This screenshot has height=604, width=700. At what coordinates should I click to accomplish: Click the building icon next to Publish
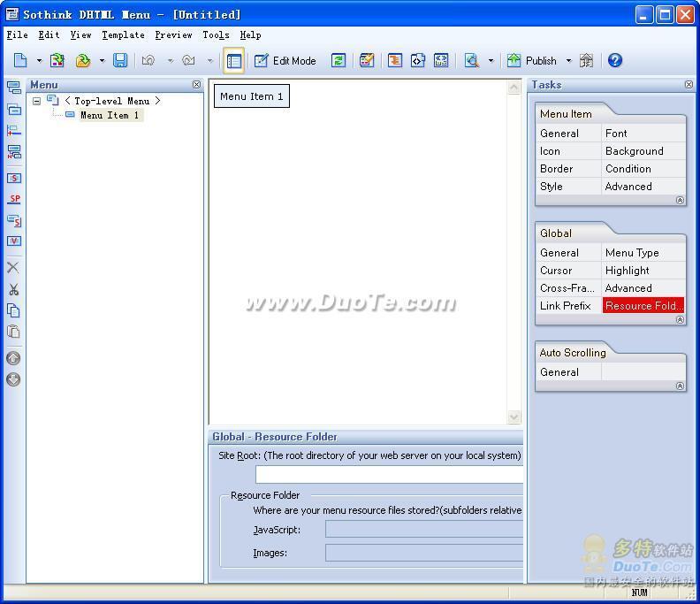587,60
